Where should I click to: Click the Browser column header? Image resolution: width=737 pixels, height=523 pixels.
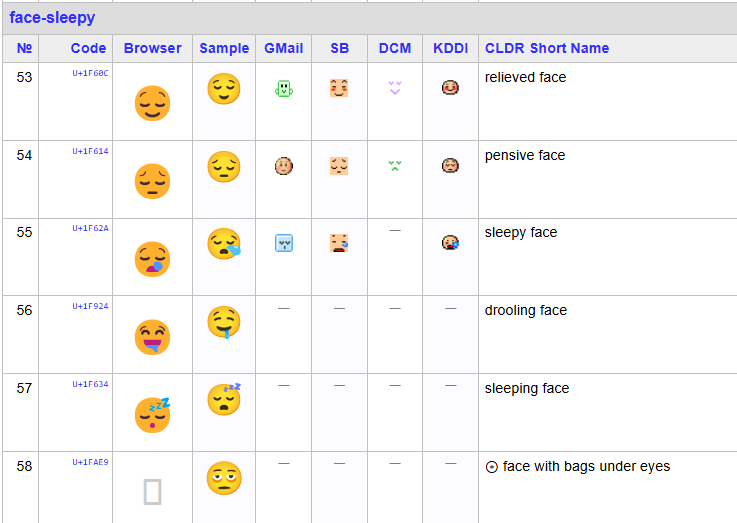153,48
